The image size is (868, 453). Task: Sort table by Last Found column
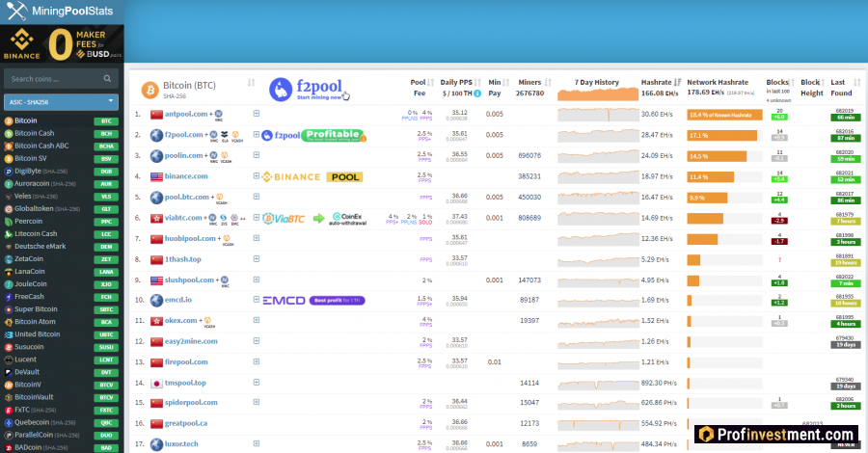click(857, 83)
